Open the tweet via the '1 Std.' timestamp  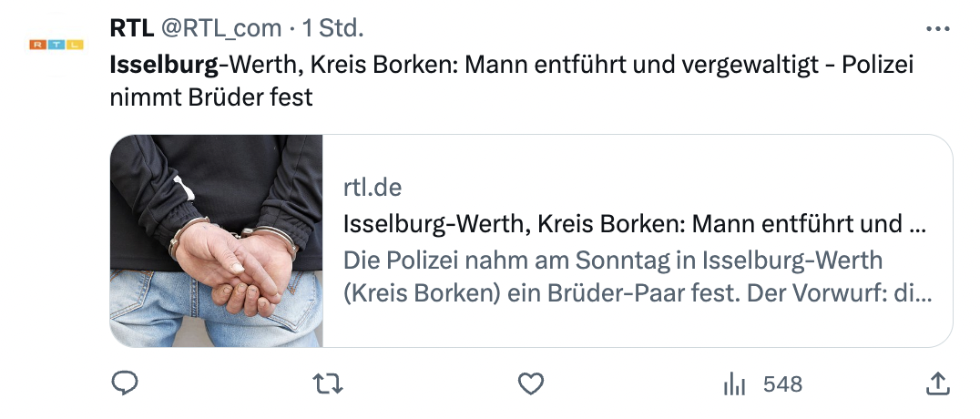click(x=333, y=28)
